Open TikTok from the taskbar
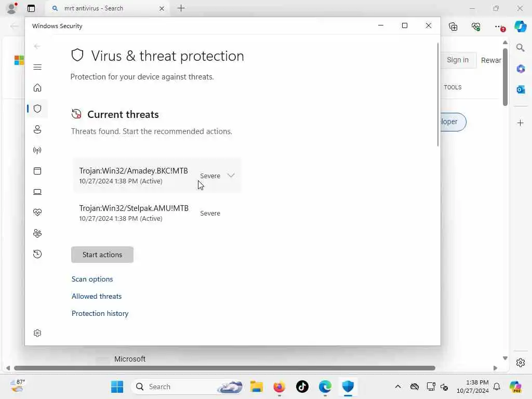 [x=302, y=387]
